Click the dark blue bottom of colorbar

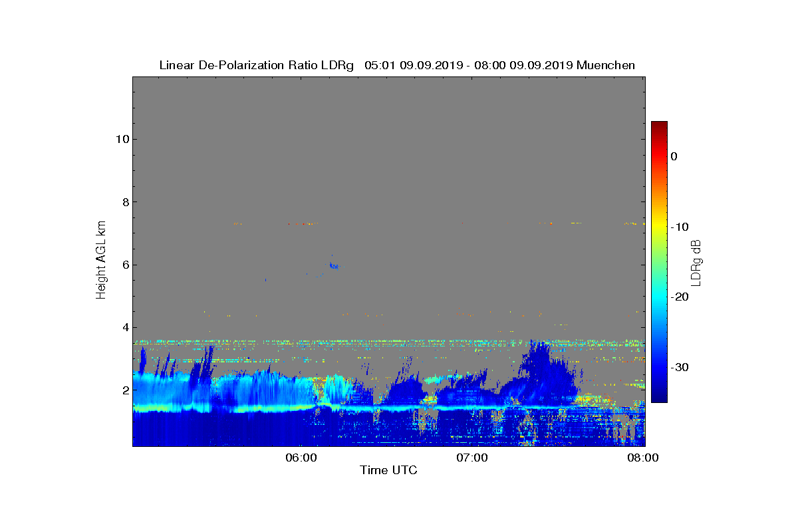[659, 398]
